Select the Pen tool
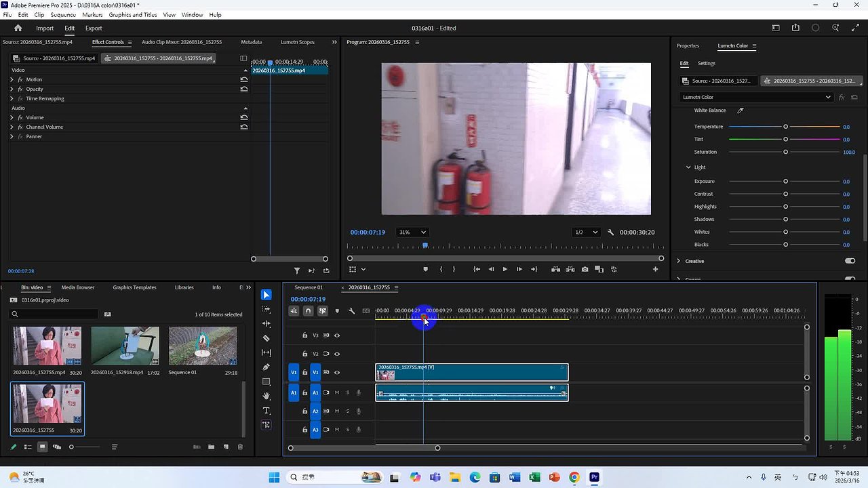Screen dimensions: 868x488 pos(266,367)
